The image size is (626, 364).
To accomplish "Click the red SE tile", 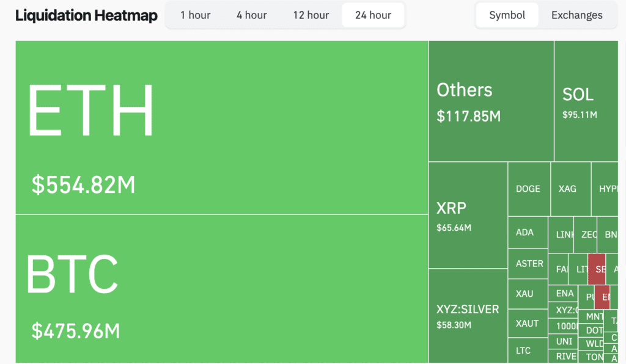I will point(597,269).
